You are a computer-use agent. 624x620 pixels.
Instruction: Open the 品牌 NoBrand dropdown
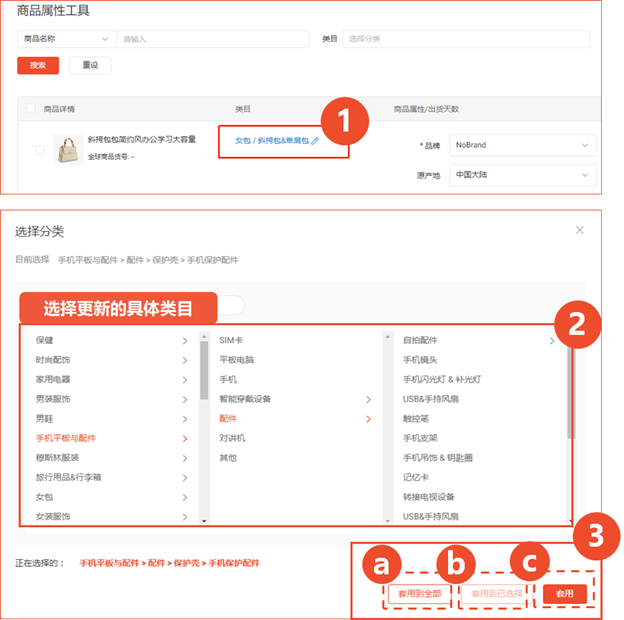click(x=523, y=145)
